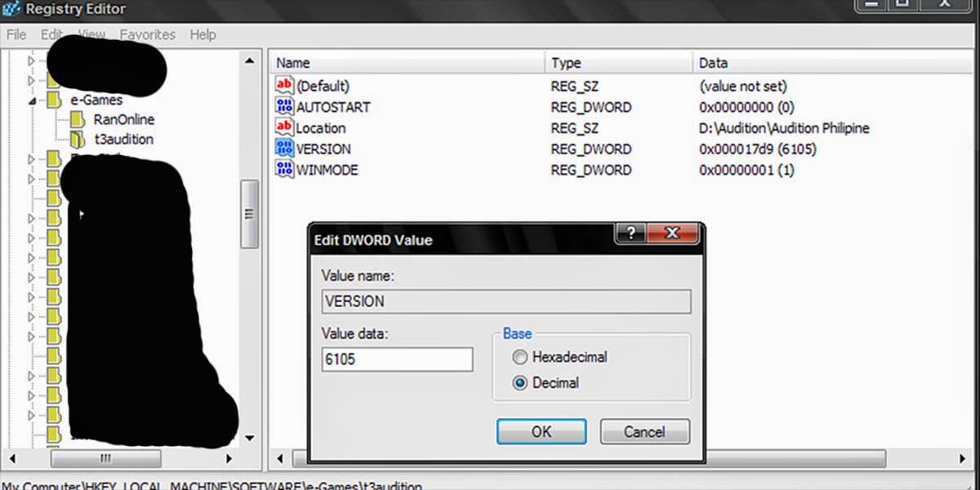
Task: Open the View menu
Action: (x=91, y=34)
